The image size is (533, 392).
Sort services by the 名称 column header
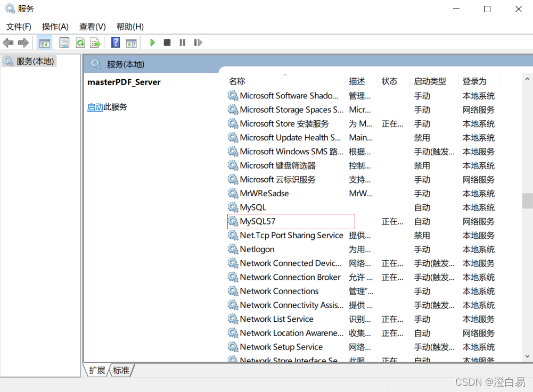(237, 81)
